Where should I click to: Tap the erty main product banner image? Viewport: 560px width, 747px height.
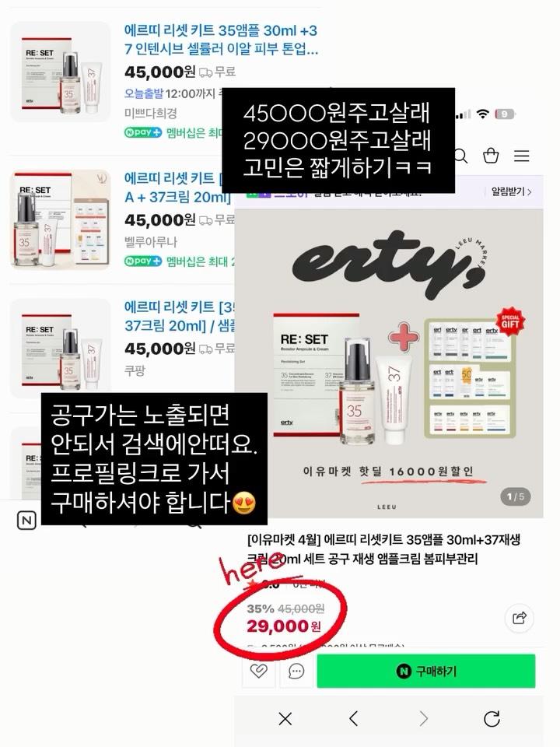click(389, 363)
